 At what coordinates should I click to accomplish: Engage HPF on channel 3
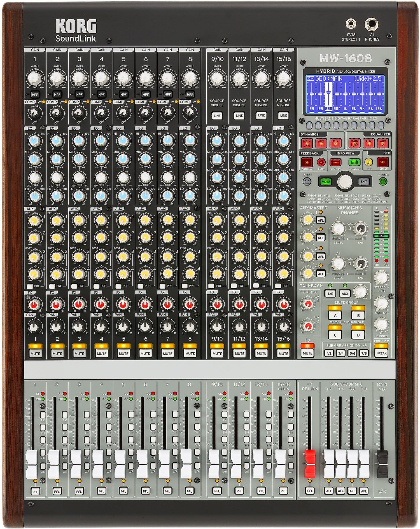80,95
